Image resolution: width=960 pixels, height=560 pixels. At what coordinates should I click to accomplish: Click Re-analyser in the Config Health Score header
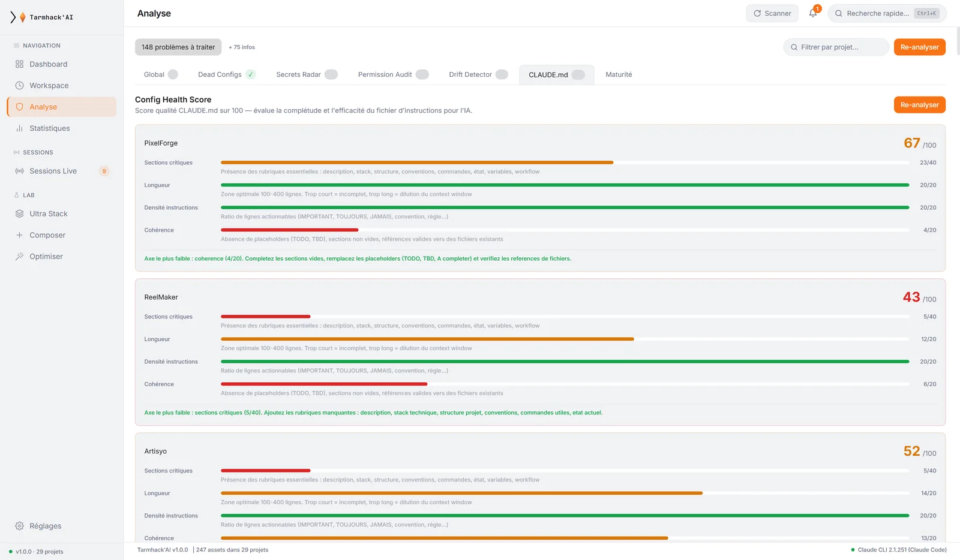coord(919,105)
